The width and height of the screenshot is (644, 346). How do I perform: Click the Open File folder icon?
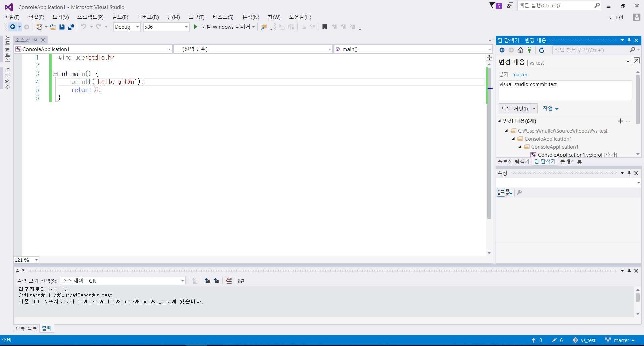point(53,27)
